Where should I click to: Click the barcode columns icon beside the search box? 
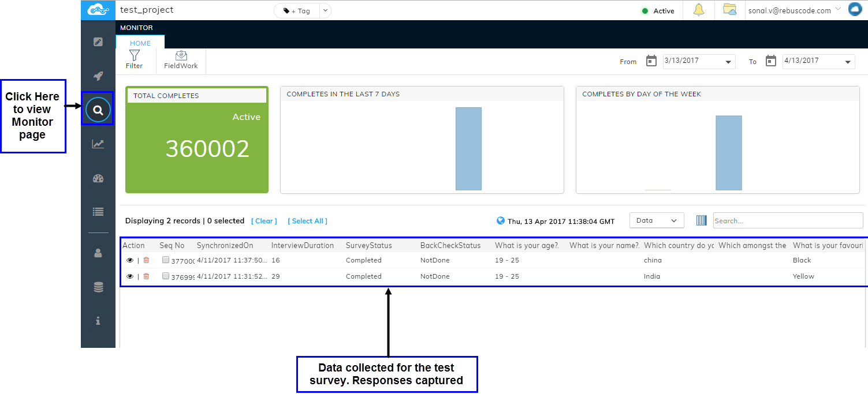(702, 220)
